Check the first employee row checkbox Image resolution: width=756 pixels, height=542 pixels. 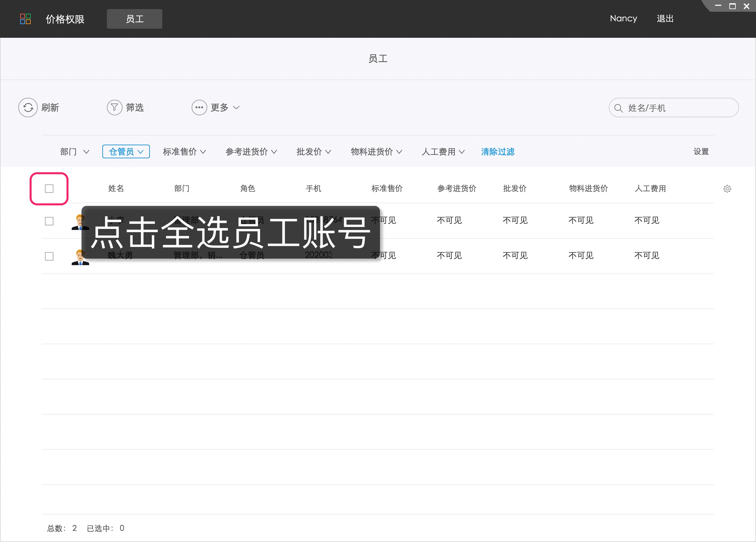tap(49, 221)
